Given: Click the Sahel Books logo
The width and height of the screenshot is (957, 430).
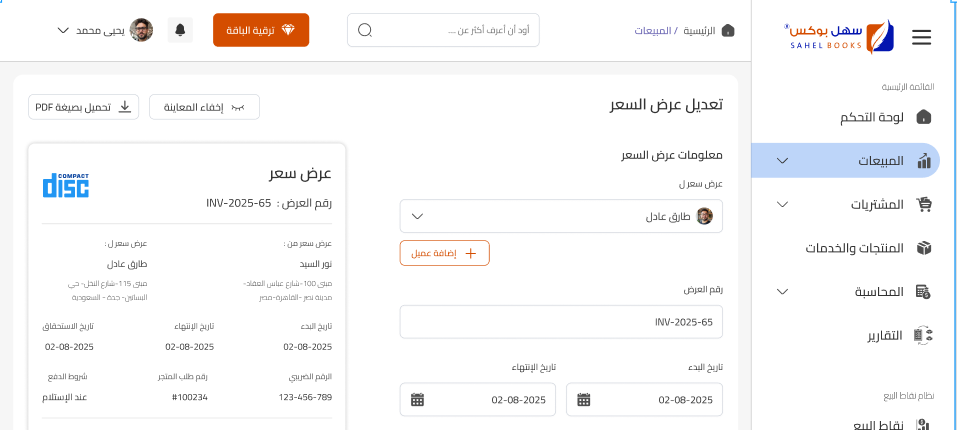Looking at the screenshot, I should [839, 37].
